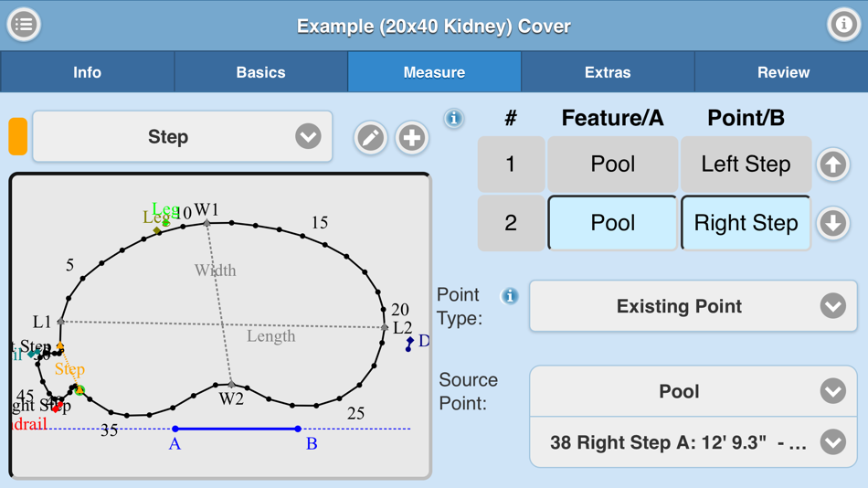Click highlighted Pool cell in row 2
Image resolution: width=868 pixels, height=488 pixels.
coord(612,223)
